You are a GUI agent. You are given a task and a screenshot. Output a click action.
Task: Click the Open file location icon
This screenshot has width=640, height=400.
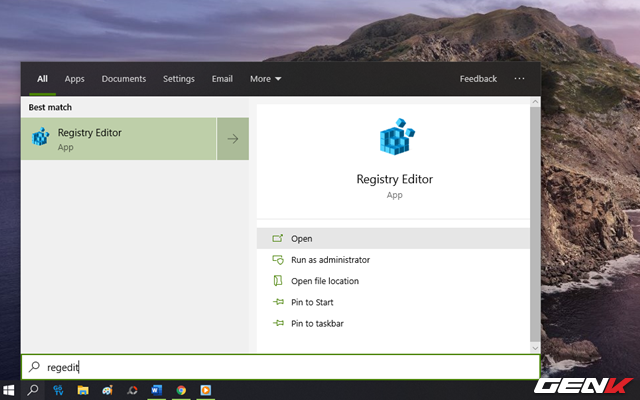pos(278,281)
